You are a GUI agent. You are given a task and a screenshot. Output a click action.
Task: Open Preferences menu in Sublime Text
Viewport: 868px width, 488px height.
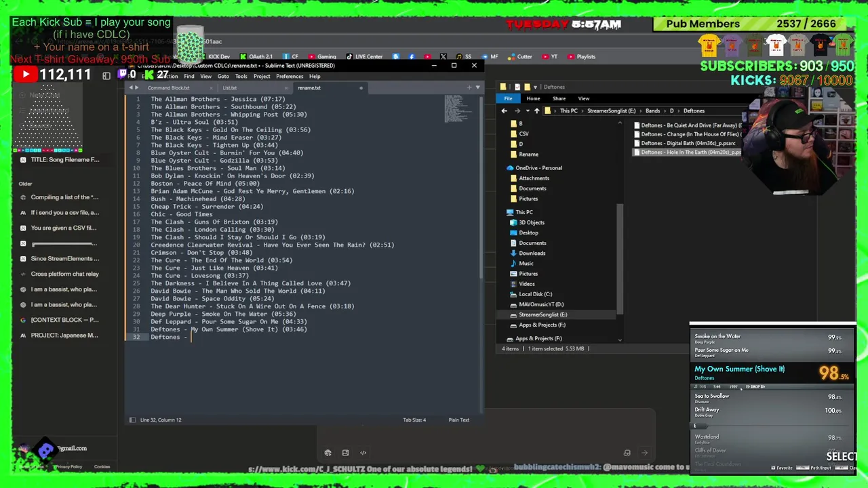click(x=290, y=77)
